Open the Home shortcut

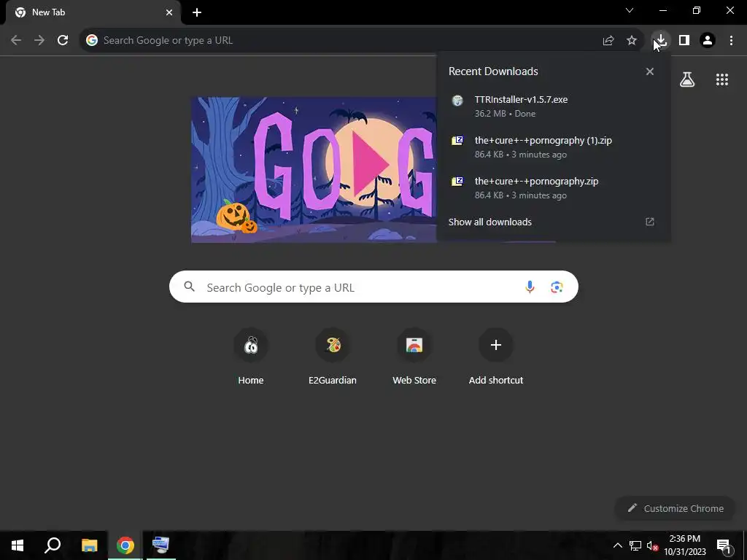click(251, 356)
